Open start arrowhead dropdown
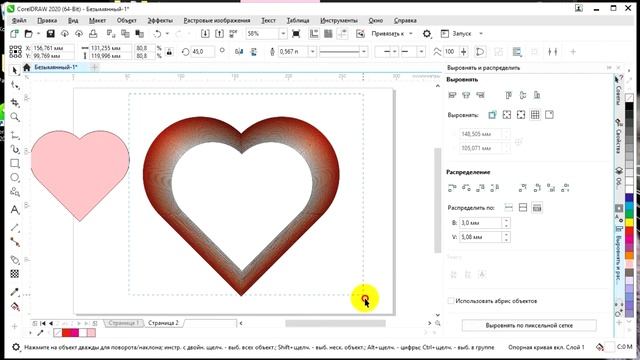 [x=395, y=52]
